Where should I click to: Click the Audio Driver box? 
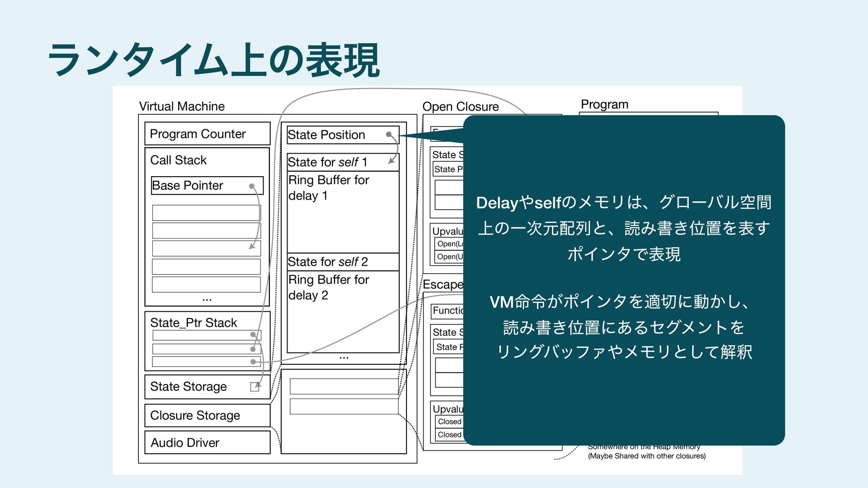click(x=207, y=442)
